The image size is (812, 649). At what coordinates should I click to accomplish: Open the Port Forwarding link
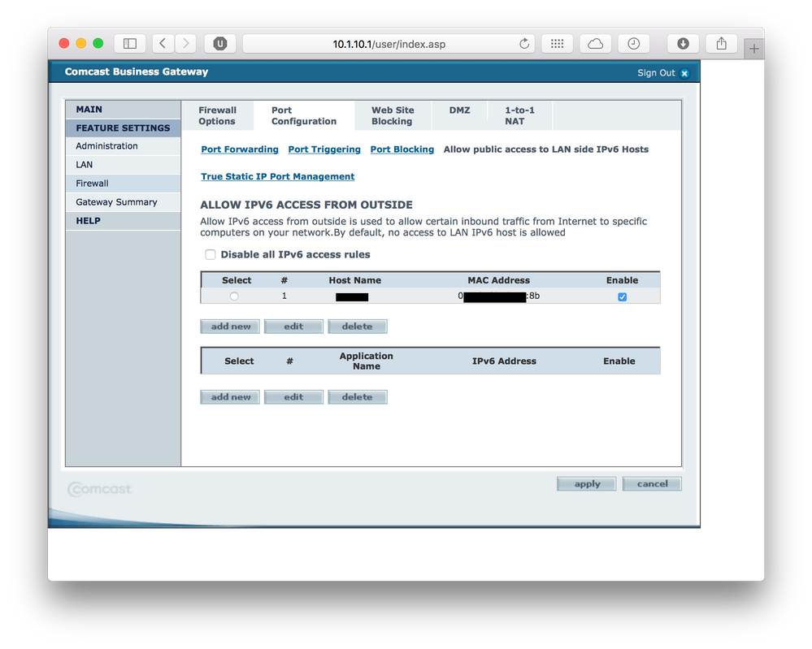coord(240,149)
